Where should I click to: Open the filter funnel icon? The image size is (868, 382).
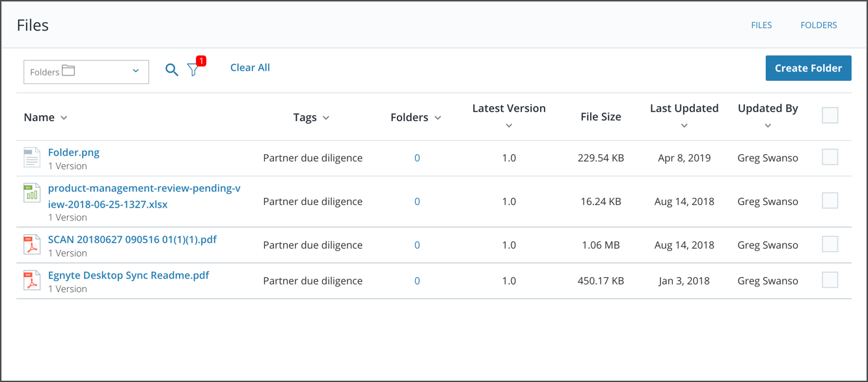193,70
